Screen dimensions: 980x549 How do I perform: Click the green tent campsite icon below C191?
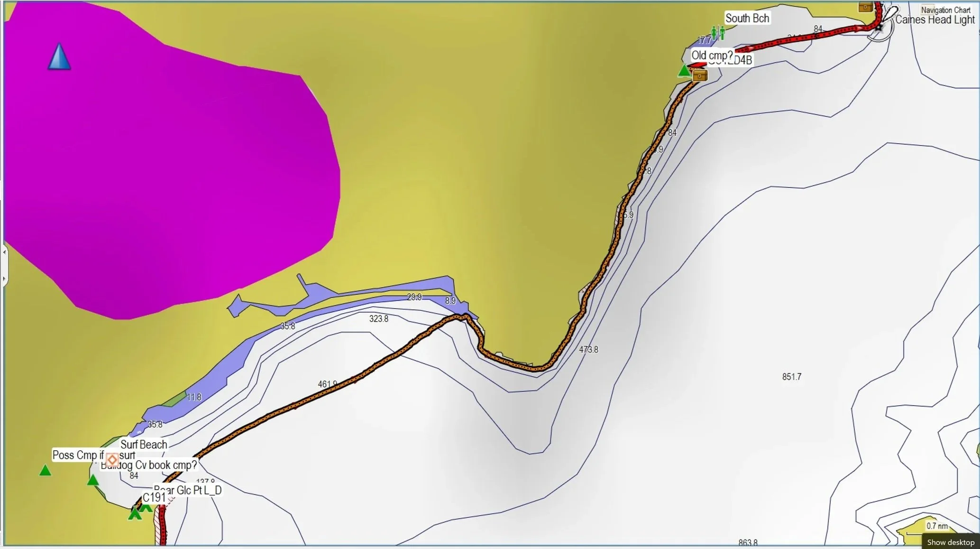pos(135,513)
